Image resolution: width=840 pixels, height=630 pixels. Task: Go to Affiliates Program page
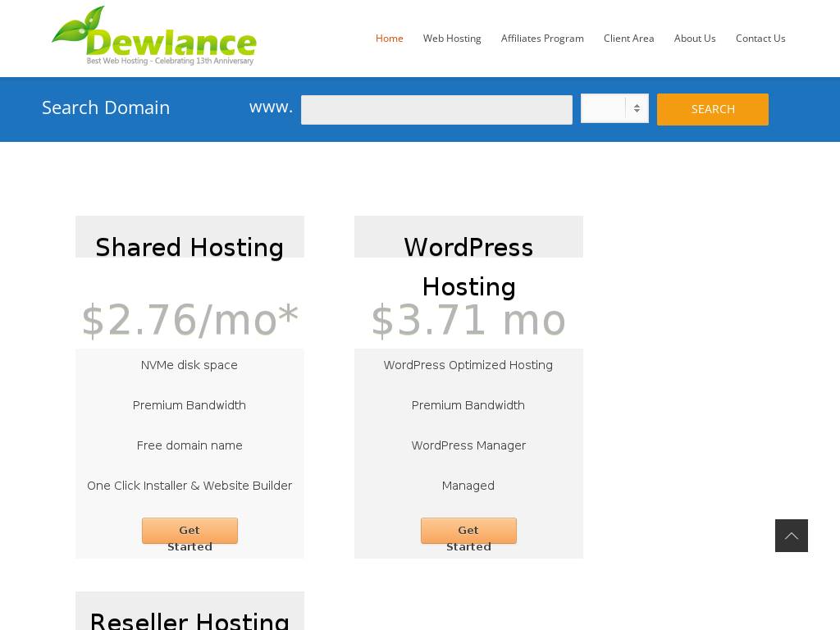542,39
